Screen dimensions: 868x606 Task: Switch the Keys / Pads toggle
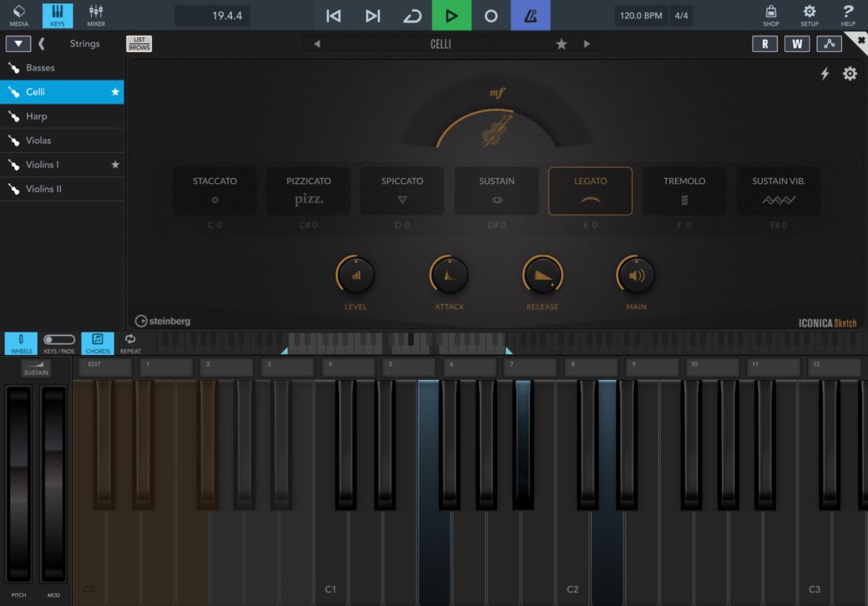pyautogui.click(x=59, y=344)
